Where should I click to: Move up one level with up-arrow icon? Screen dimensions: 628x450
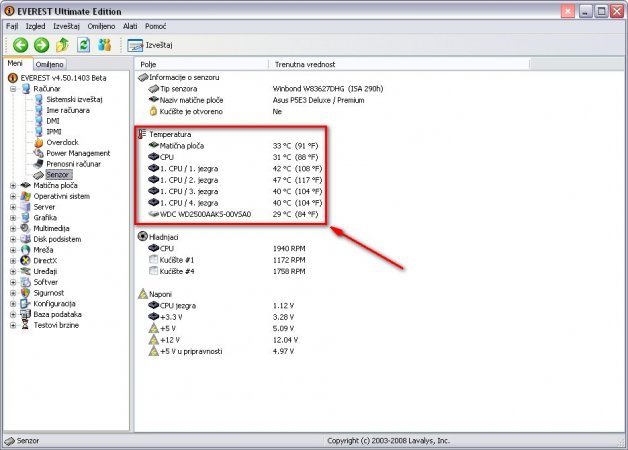62,45
